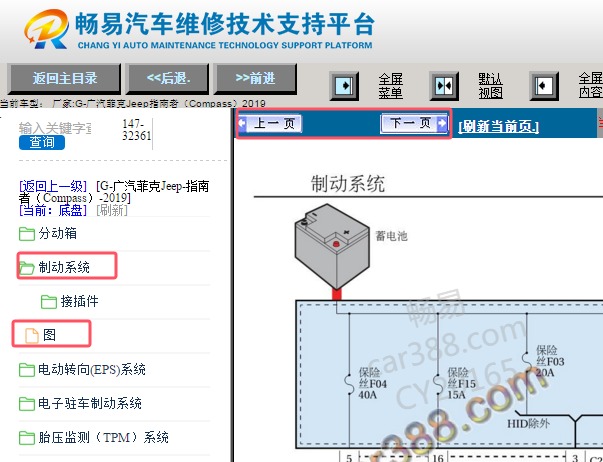
Task: Click the 接插件 folder icon
Action: tap(49, 302)
